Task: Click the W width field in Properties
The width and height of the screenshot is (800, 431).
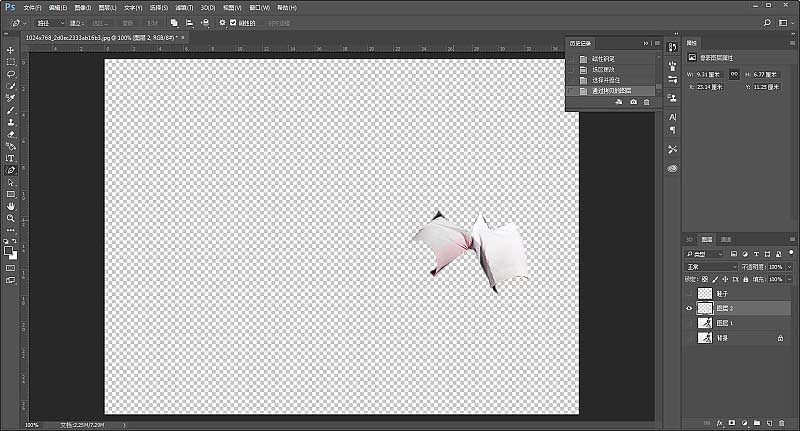Action: 709,74
